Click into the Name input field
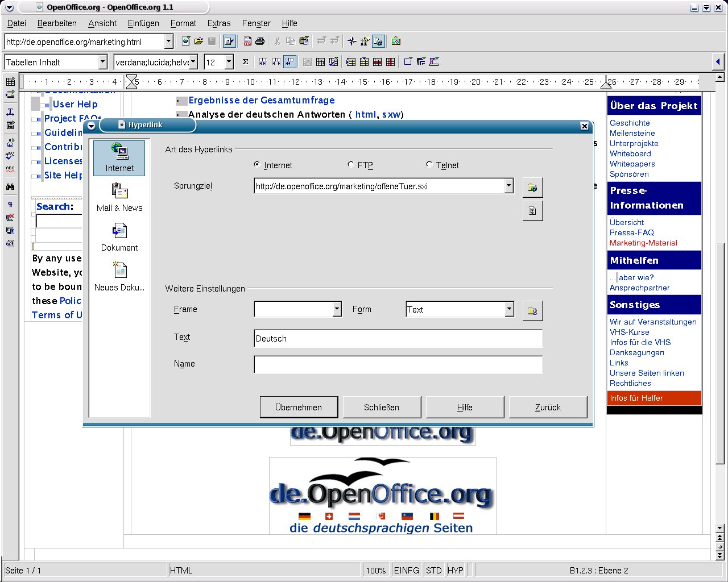 click(x=398, y=364)
